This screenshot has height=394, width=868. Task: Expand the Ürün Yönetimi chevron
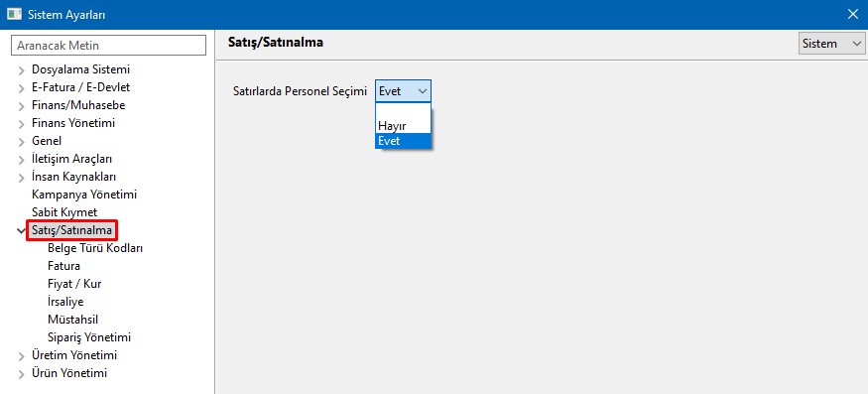[x=22, y=374]
